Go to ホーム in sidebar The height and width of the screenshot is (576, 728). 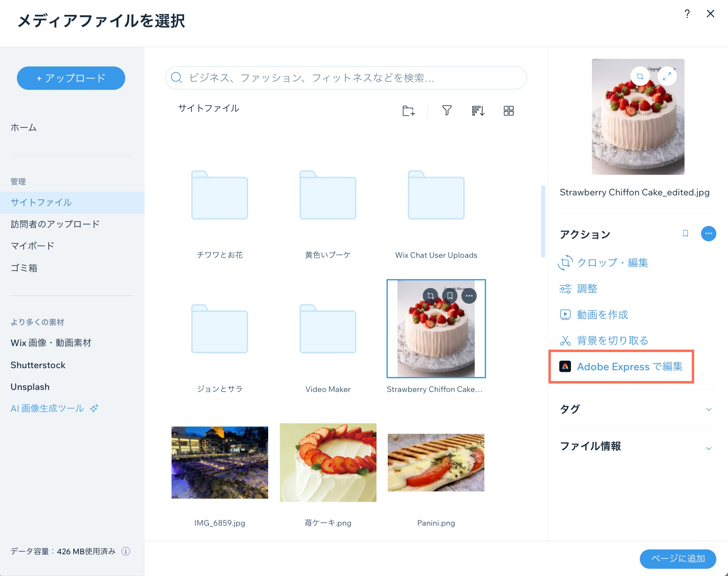(x=23, y=128)
